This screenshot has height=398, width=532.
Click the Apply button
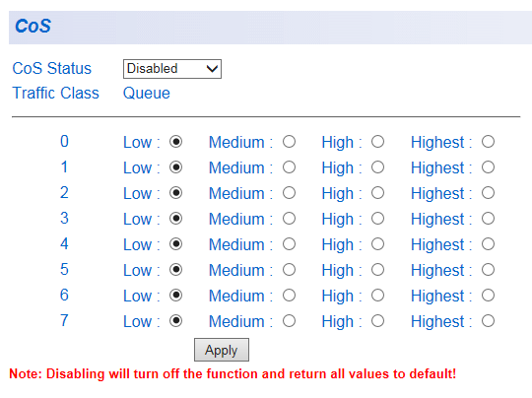pyautogui.click(x=222, y=350)
